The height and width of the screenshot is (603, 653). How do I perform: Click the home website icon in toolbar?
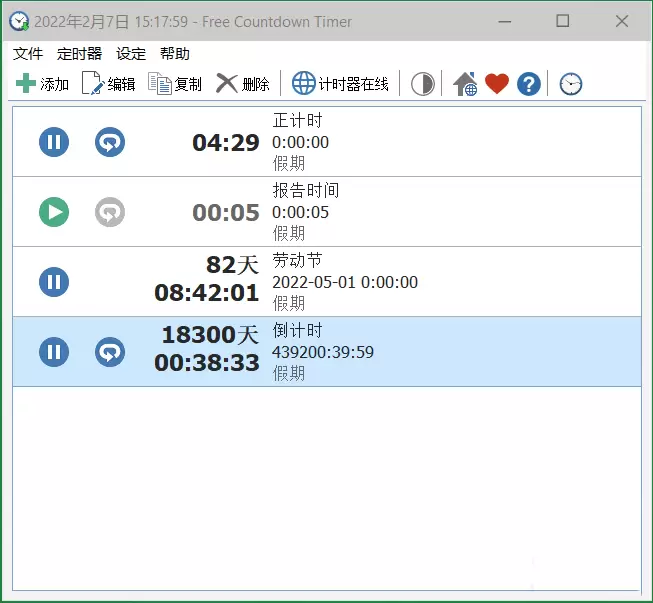465,84
